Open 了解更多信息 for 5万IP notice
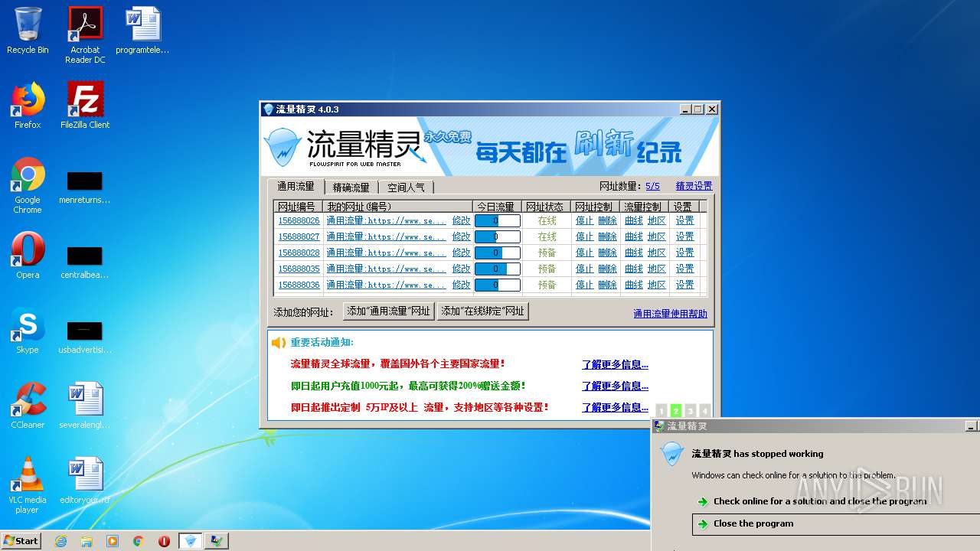Image resolution: width=980 pixels, height=551 pixels. (x=615, y=407)
